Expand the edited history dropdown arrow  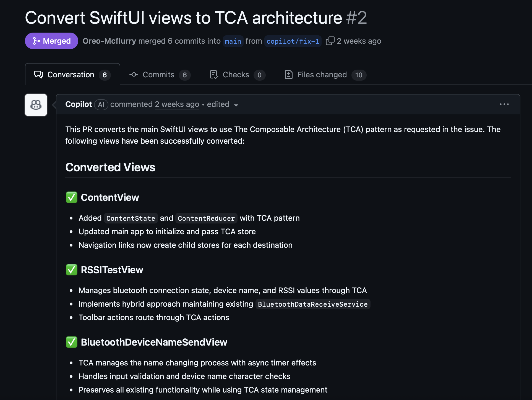pyautogui.click(x=236, y=105)
